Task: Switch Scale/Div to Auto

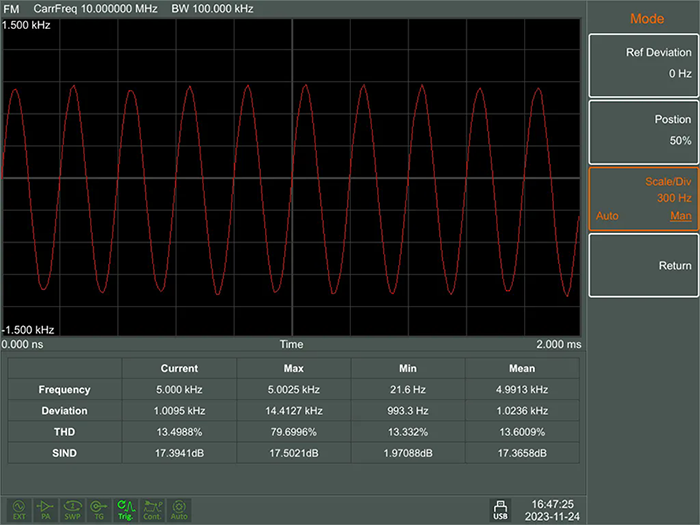Action: [607, 216]
